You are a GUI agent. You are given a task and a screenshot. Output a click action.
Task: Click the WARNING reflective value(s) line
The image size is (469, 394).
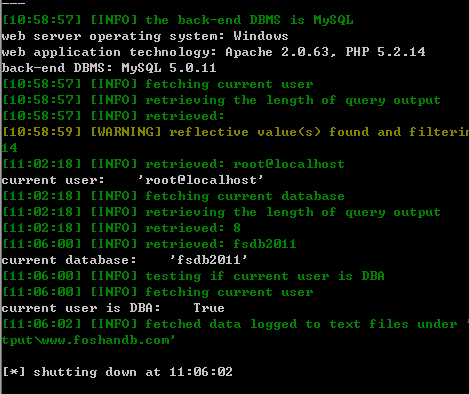coord(235,132)
